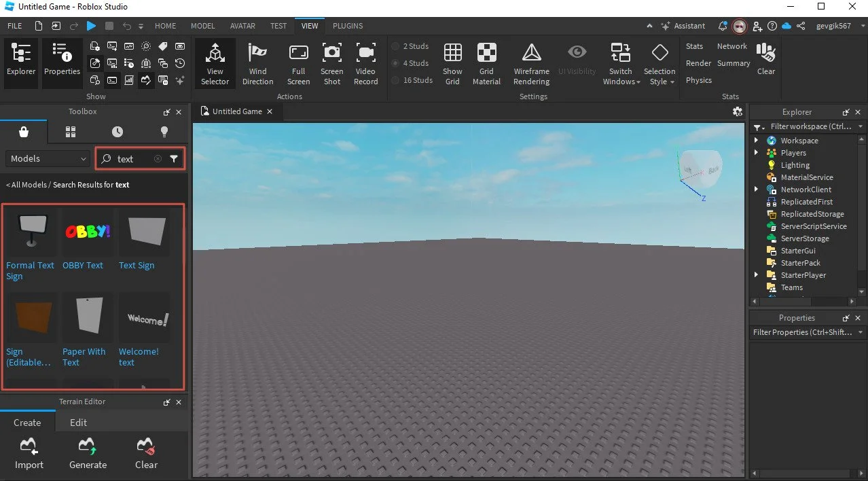The image size is (868, 481).
Task: Open the Switch Windows dropdown
Action: point(621,64)
